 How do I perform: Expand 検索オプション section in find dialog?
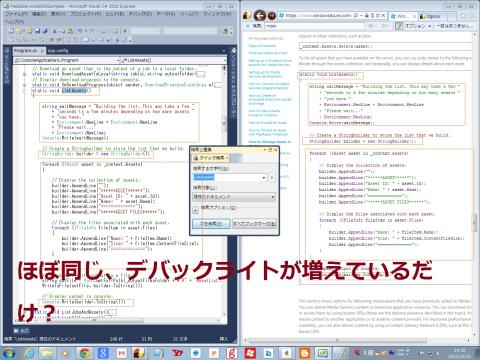[195, 210]
